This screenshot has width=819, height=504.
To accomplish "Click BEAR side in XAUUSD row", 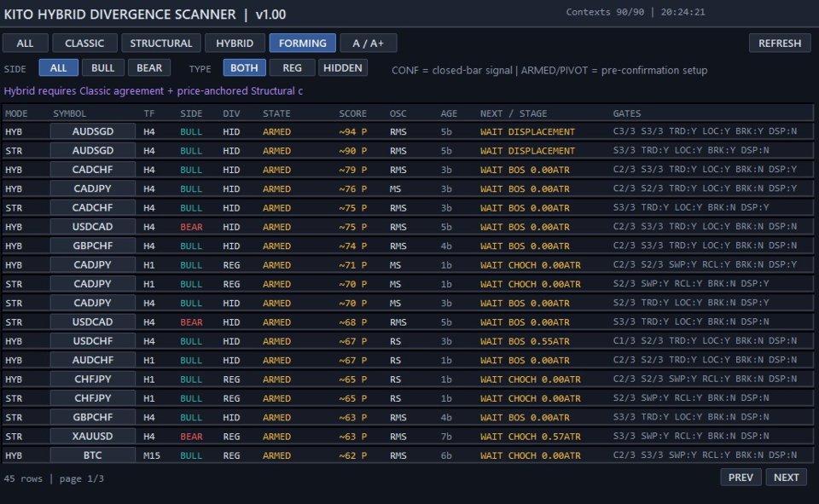I will pyautogui.click(x=191, y=437).
